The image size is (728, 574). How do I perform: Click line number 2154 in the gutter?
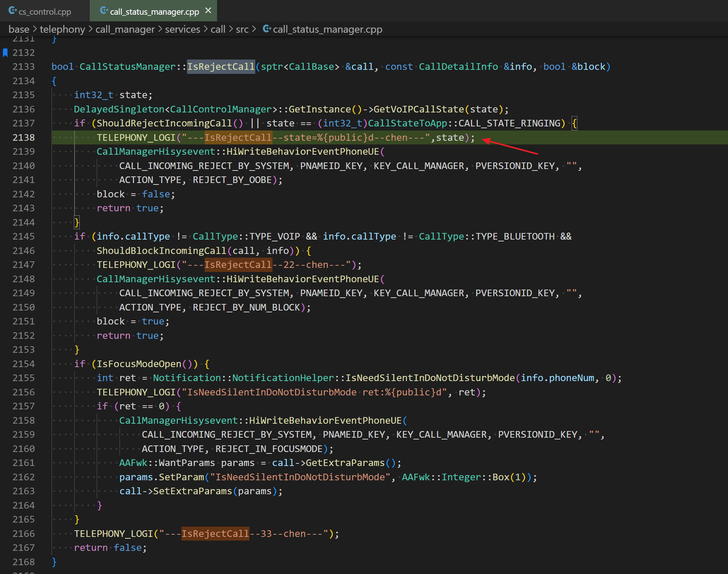[24, 364]
